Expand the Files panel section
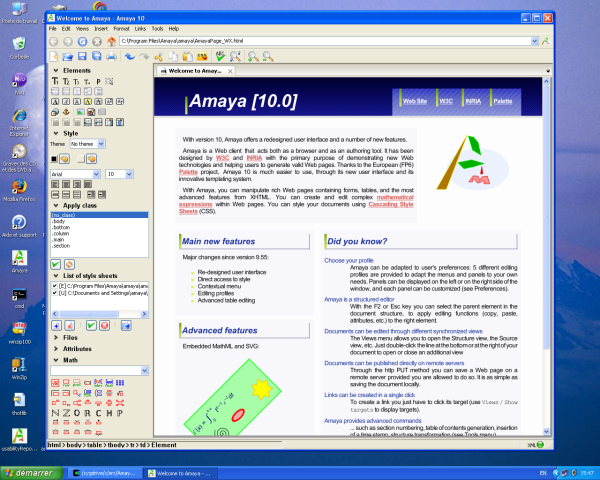This screenshot has height=480, width=600. click(x=70, y=339)
